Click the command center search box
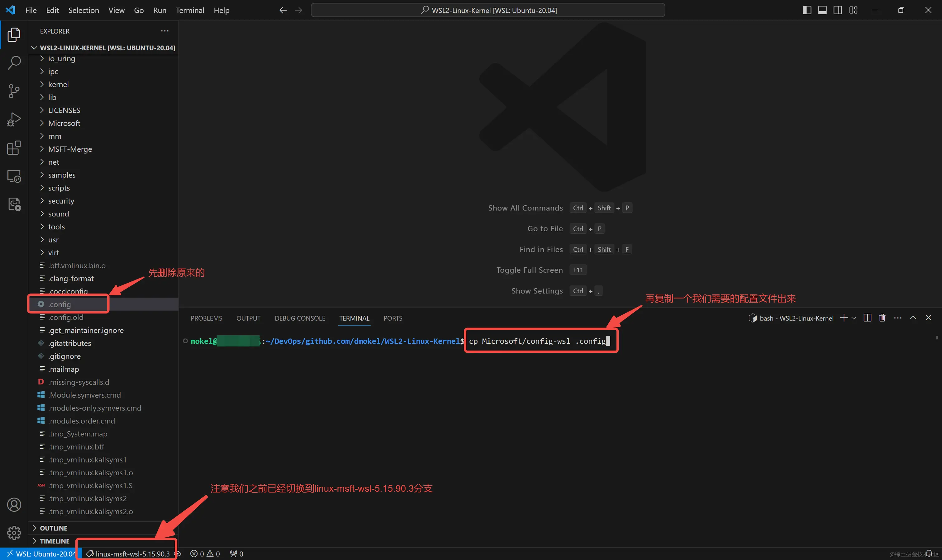The image size is (942, 560). tap(488, 10)
